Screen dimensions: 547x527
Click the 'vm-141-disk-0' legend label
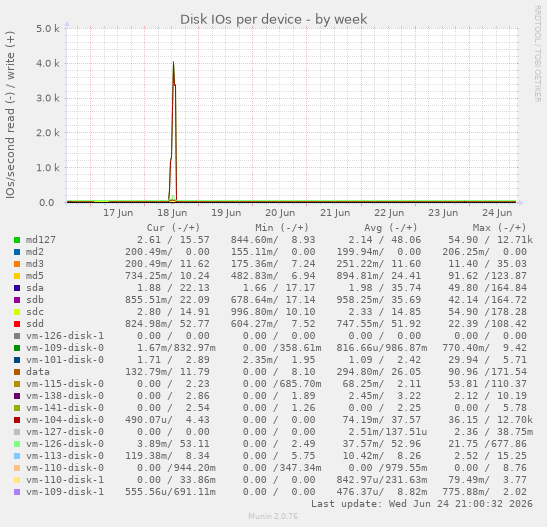pyautogui.click(x=65, y=408)
